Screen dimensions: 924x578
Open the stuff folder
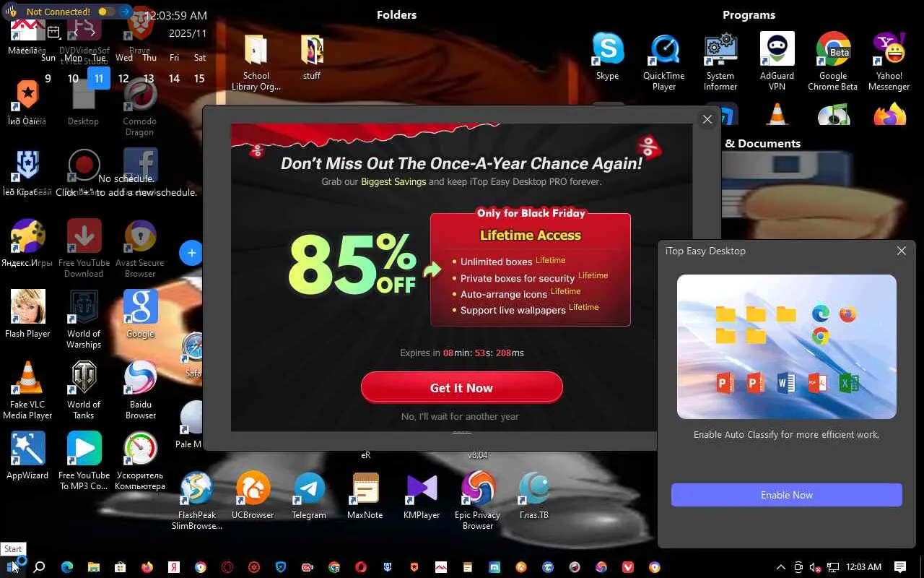pyautogui.click(x=312, y=56)
